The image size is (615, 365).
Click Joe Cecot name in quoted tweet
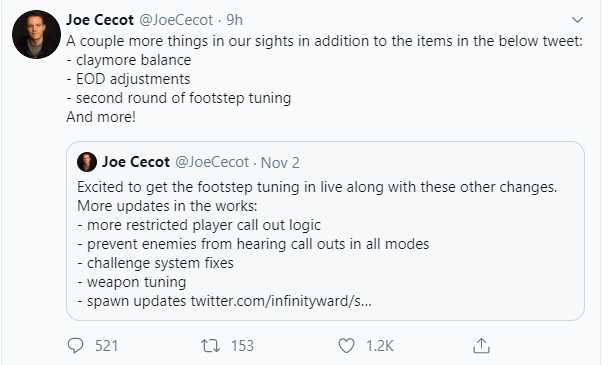click(136, 162)
